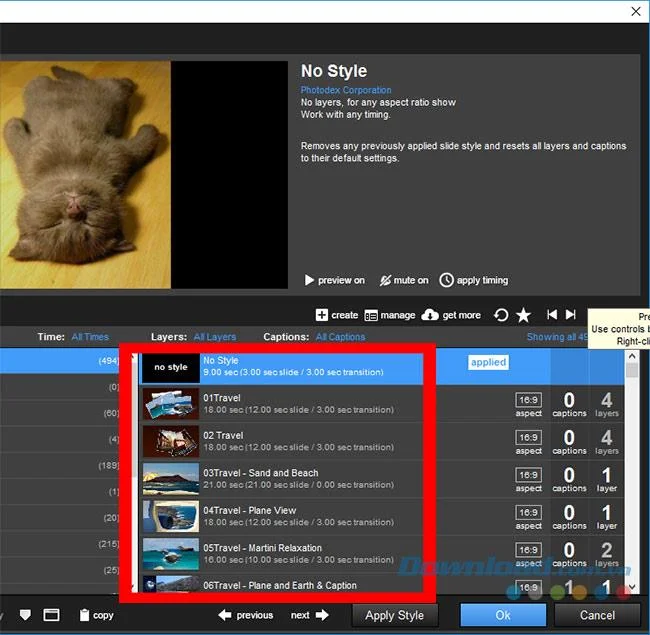Toggle the mute on option
650x635 pixels.
(x=403, y=280)
